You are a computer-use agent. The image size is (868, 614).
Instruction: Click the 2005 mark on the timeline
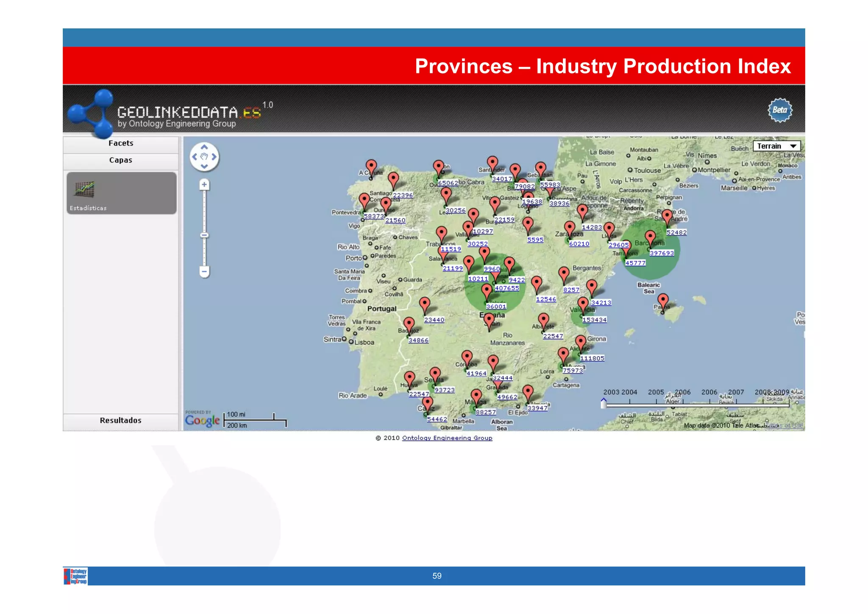coord(656,393)
